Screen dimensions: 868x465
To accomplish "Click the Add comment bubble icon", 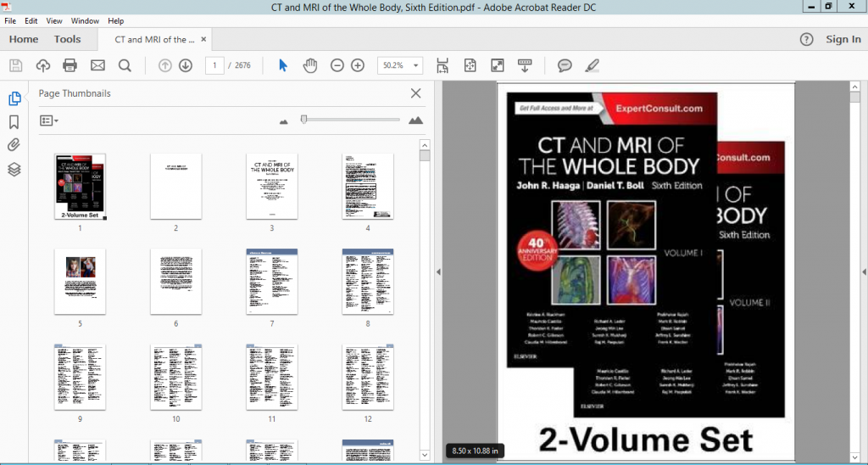I will click(x=565, y=65).
